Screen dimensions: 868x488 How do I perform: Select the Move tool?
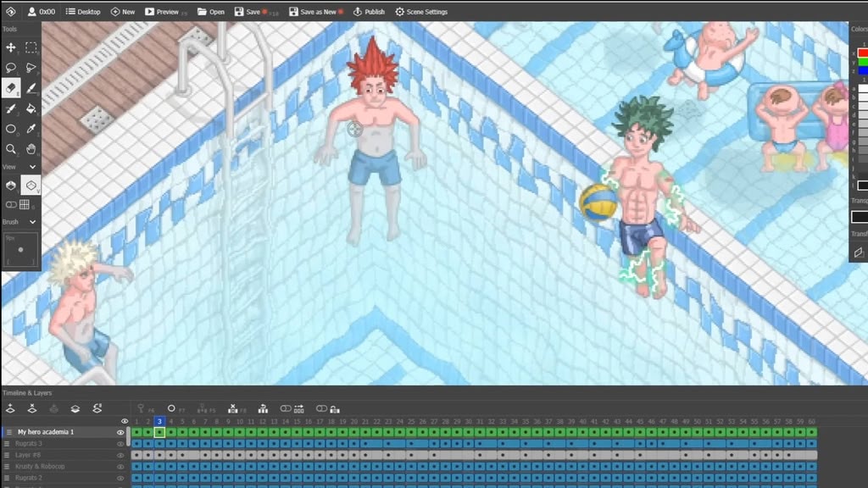pos(10,47)
